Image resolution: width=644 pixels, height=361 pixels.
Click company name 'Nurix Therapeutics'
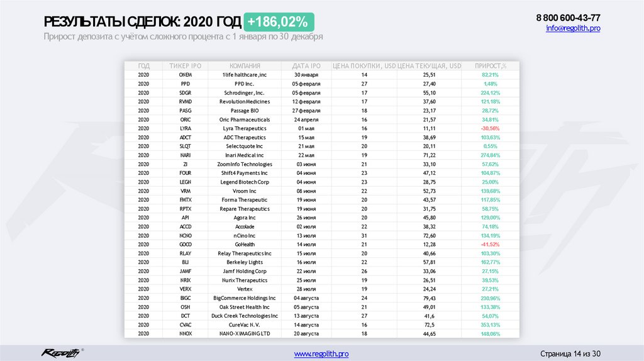click(245, 280)
